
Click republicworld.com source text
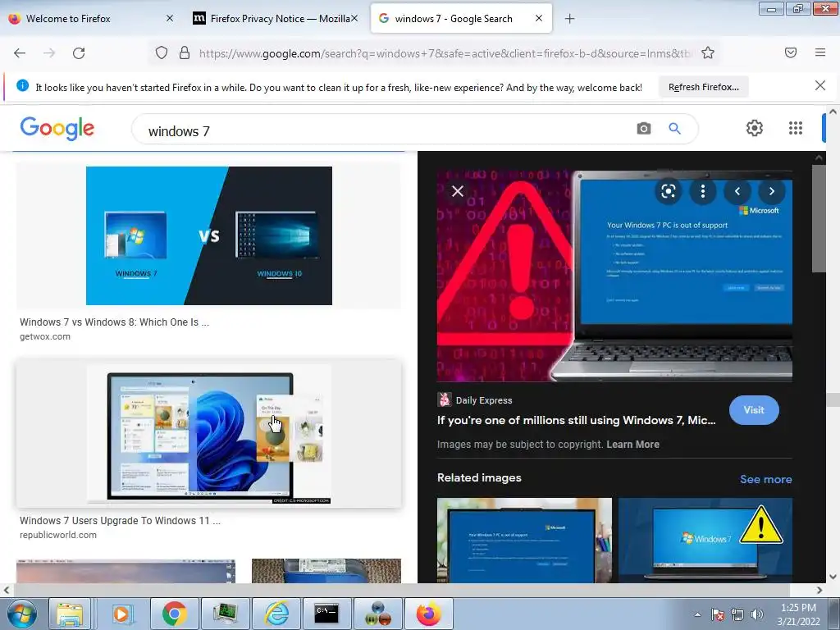(x=58, y=535)
